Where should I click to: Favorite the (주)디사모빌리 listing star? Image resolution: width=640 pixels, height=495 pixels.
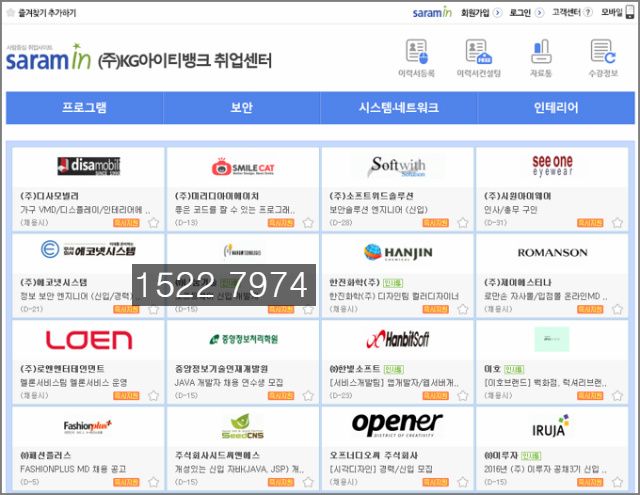[x=153, y=223]
